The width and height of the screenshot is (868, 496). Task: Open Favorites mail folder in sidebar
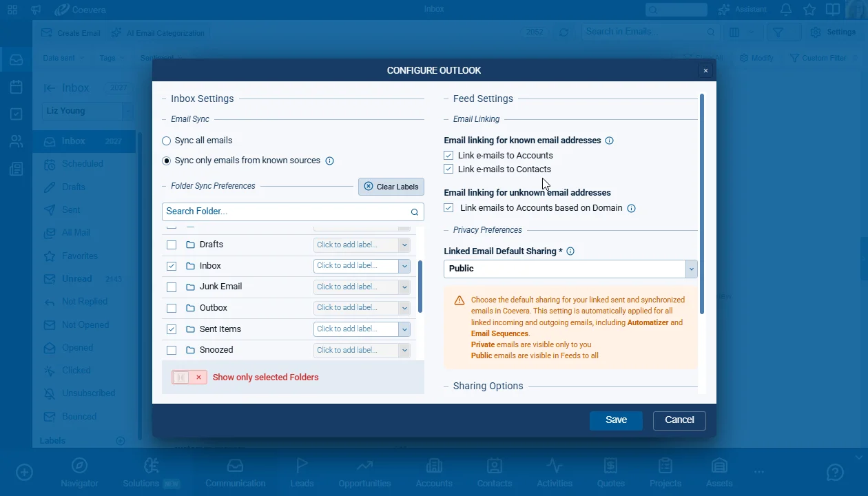tap(84, 256)
